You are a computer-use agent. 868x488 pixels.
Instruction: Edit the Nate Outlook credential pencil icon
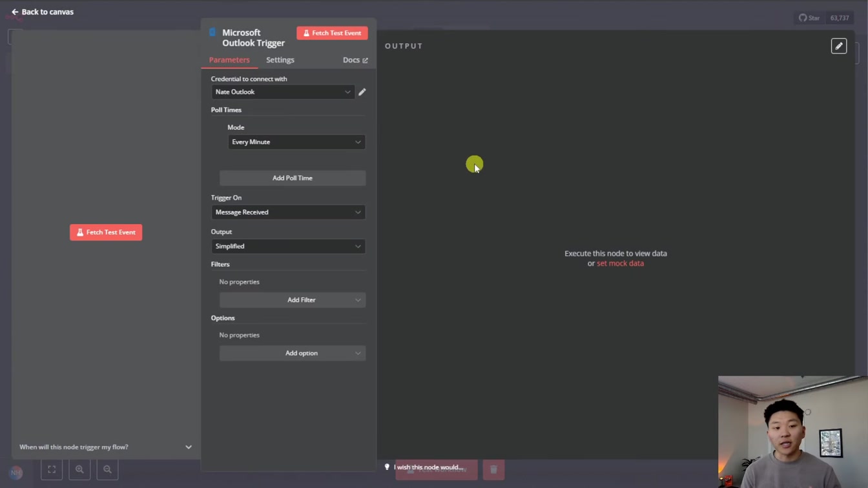(362, 92)
